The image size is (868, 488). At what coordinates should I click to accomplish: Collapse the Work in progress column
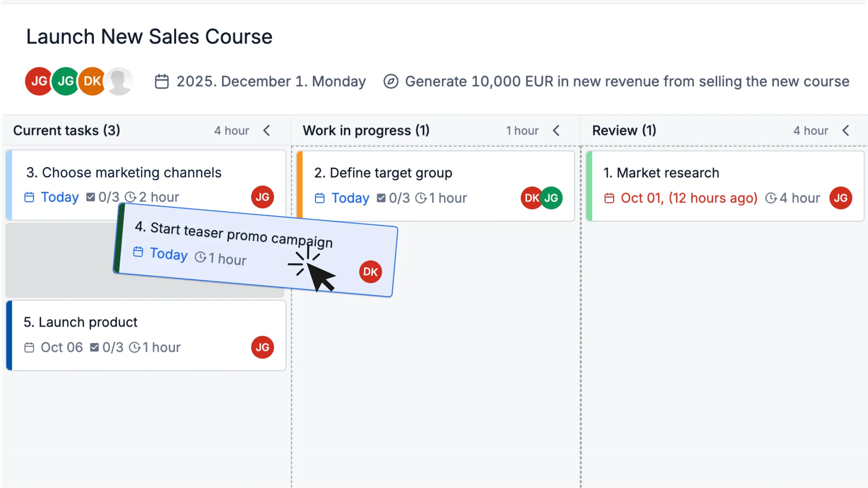(x=556, y=131)
